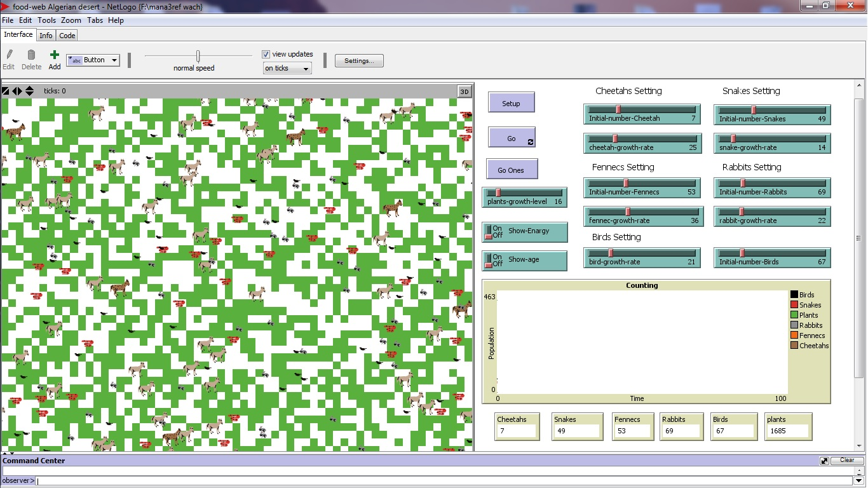Open the 'on ticks' update mode dropdown

(x=287, y=69)
